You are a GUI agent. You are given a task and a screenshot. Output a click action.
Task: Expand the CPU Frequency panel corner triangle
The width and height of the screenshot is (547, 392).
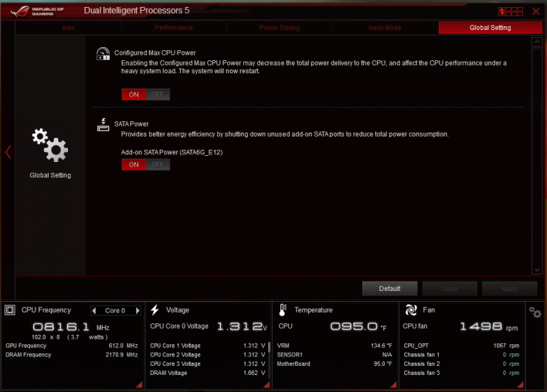click(139, 384)
